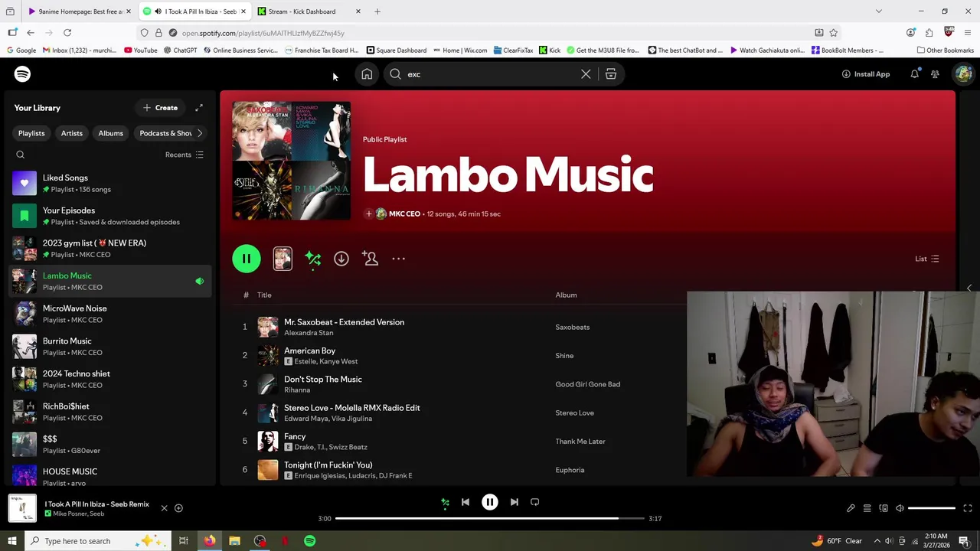Screen dimensions: 980x551
Task: Pause the playlist with big green button
Action: [247, 259]
